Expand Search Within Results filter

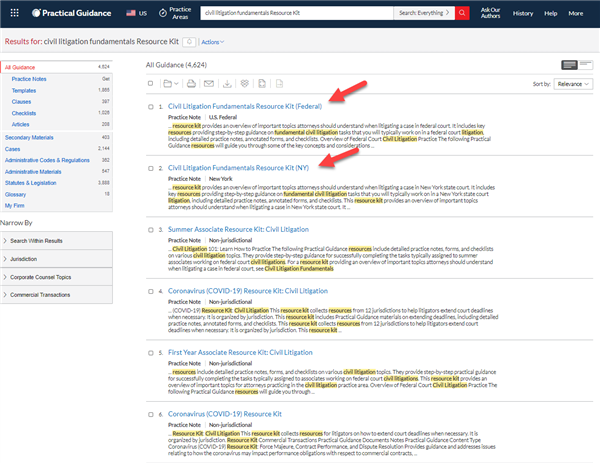pos(56,241)
